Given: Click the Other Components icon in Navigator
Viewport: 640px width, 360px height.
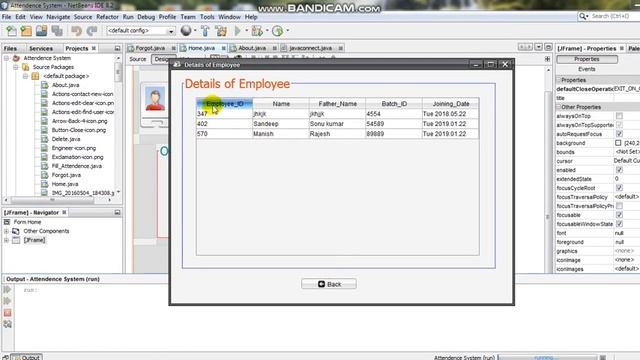Looking at the screenshot, I should point(16,231).
